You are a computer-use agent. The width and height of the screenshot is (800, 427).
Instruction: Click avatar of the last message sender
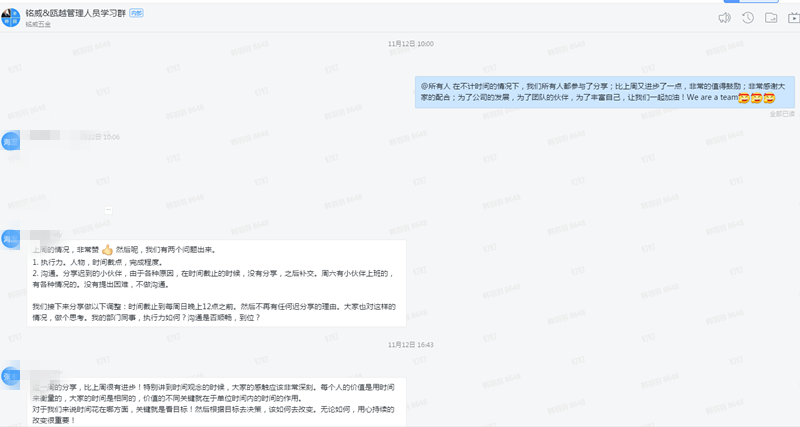(10, 376)
